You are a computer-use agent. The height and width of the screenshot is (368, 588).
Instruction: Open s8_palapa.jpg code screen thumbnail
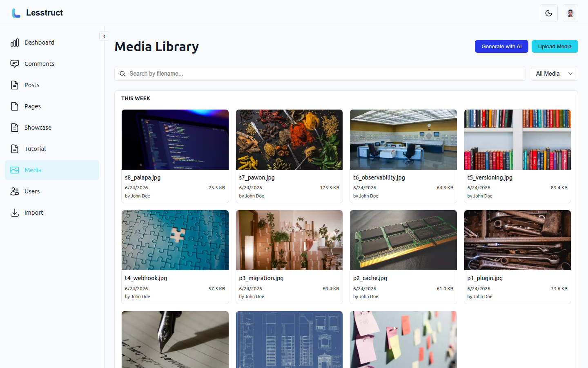(x=175, y=139)
